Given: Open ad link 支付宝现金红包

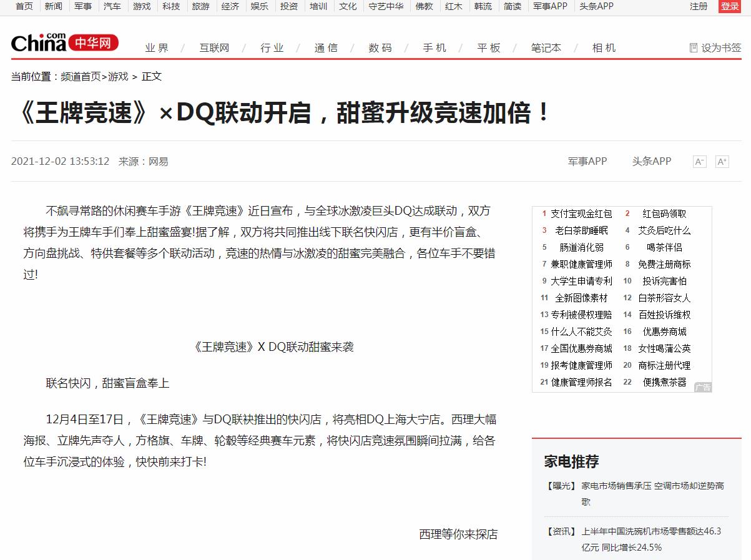Looking at the screenshot, I should point(581,214).
